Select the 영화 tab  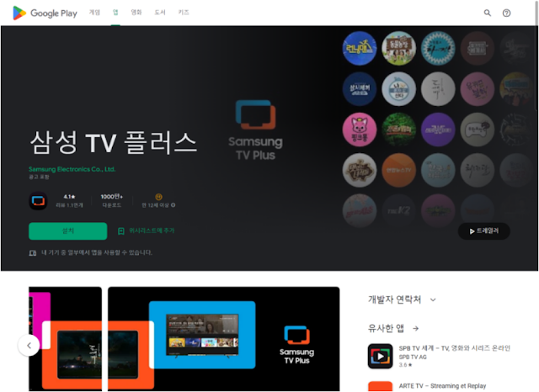[136, 13]
